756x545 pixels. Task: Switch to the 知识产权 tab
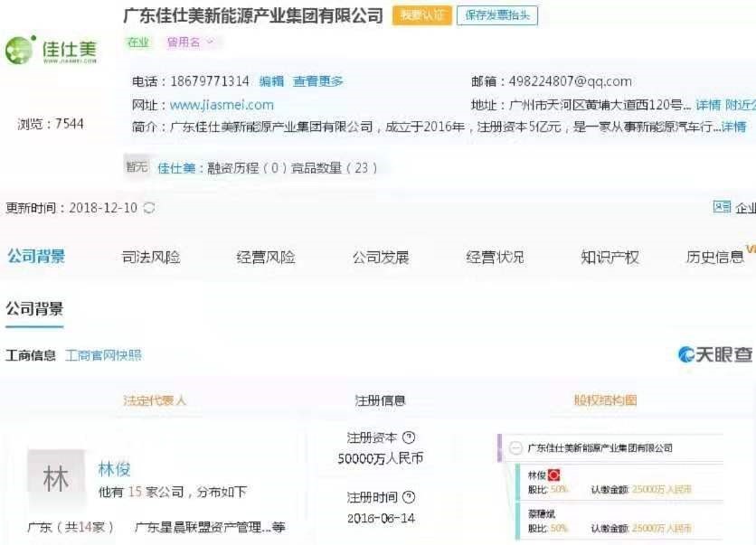tap(610, 258)
